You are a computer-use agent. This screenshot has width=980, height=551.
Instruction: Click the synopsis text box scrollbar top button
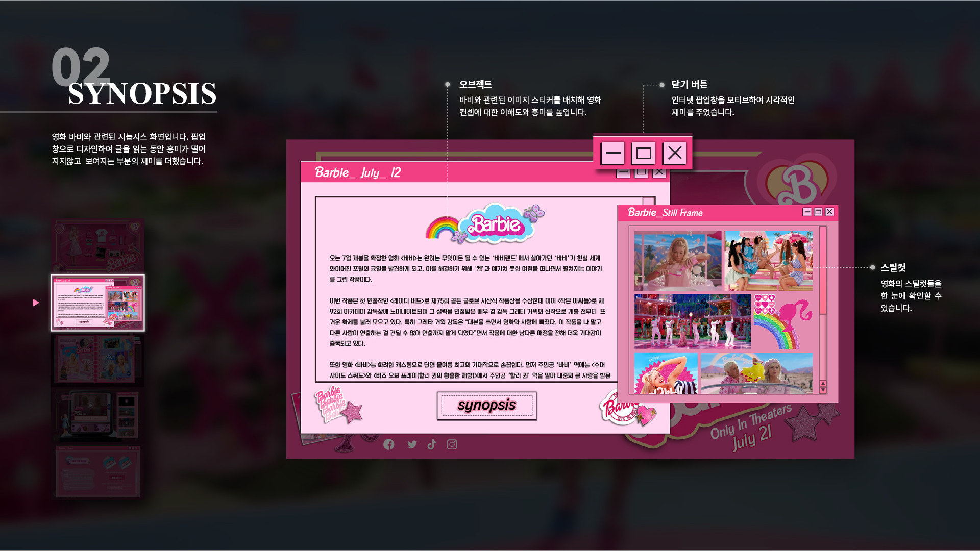[x=649, y=201]
